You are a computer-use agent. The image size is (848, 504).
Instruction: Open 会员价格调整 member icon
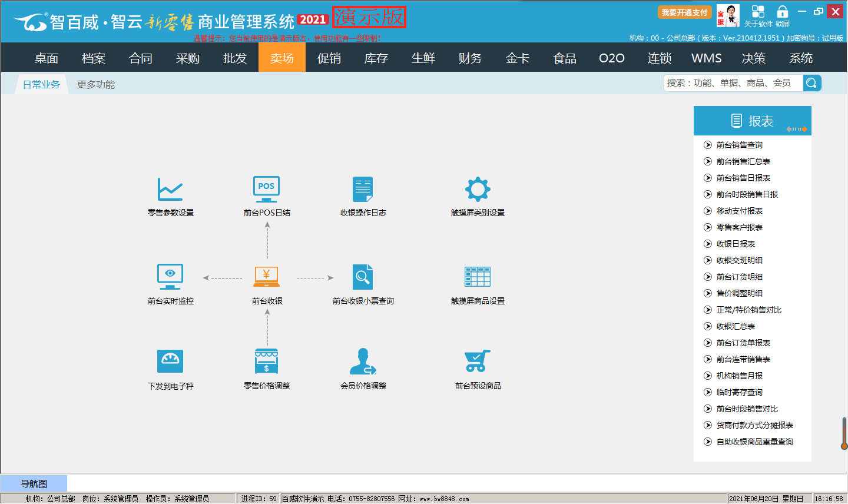(363, 362)
